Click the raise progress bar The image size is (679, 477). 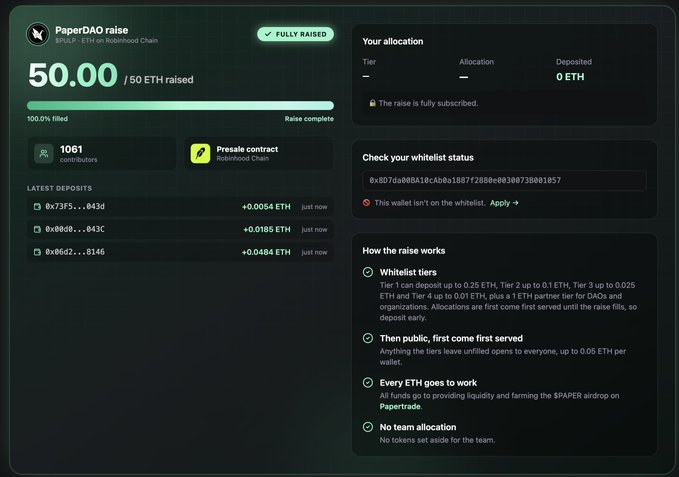pyautogui.click(x=180, y=106)
